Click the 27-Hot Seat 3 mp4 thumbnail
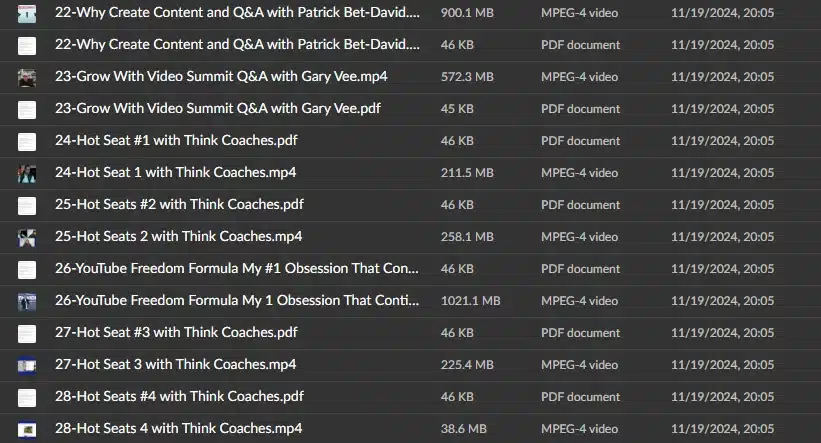The image size is (821, 443). (x=27, y=365)
